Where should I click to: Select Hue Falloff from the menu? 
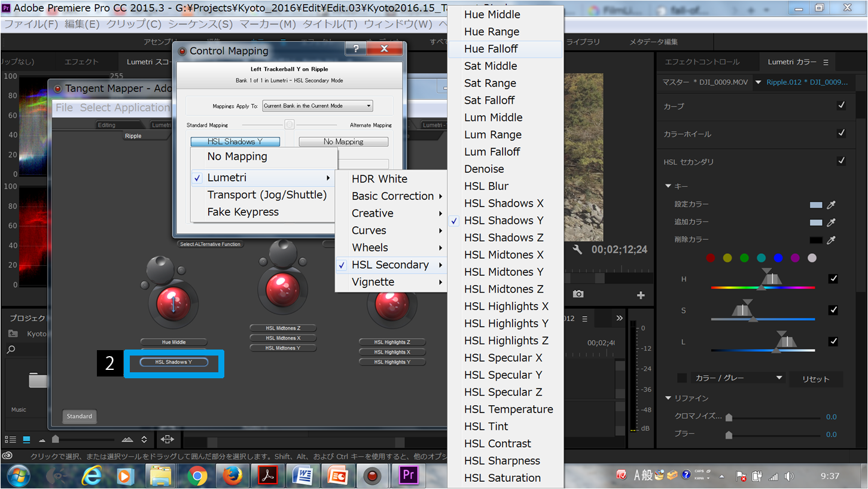point(505,49)
